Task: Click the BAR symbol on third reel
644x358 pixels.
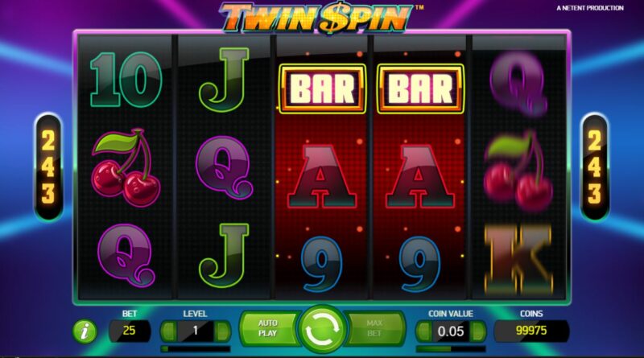Action: tap(323, 88)
